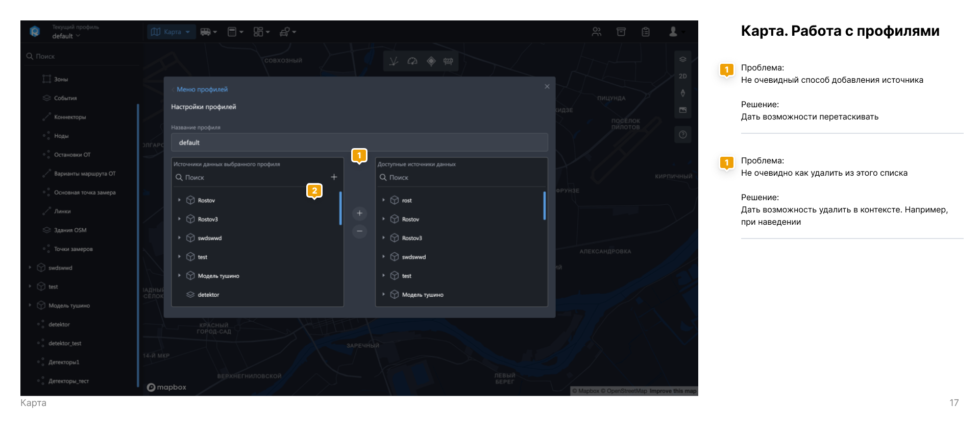Expand test in left sidebar tree
This screenshot has height=430, width=980.
click(30, 286)
